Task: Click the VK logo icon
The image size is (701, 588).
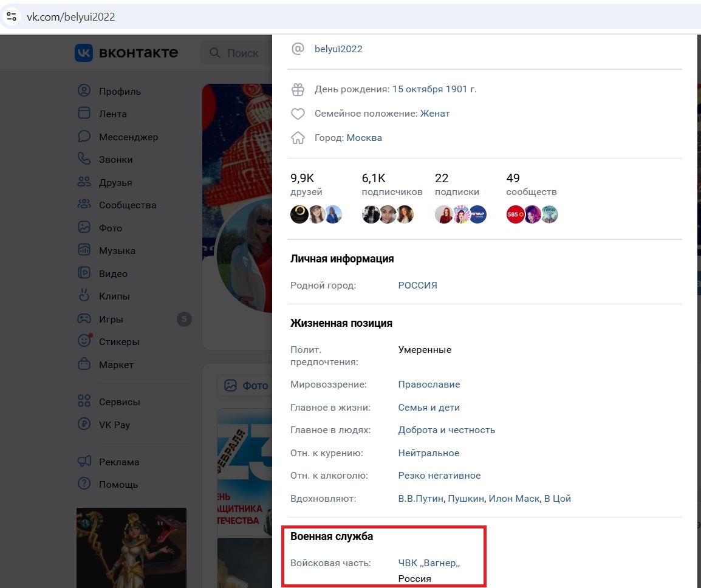Action: coord(84,53)
